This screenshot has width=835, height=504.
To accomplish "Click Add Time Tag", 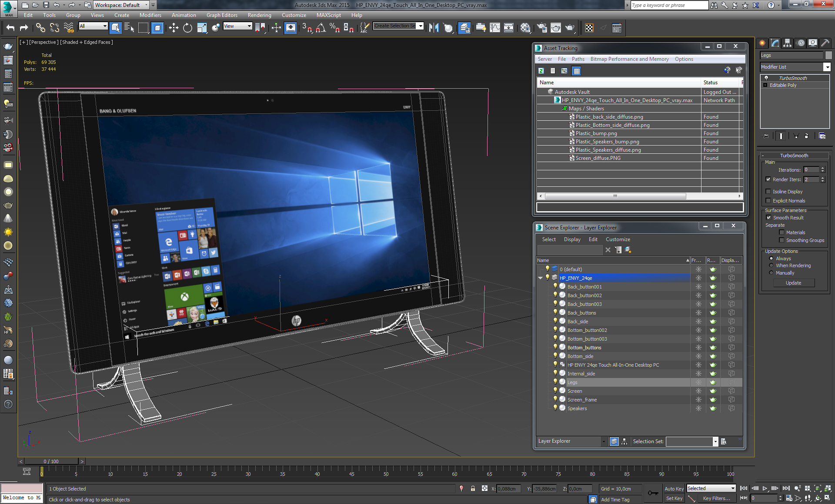I will point(615,500).
